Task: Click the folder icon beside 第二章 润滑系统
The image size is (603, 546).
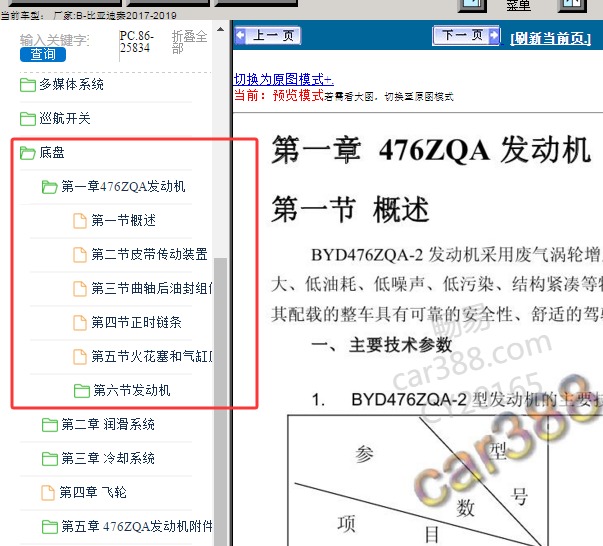Action: 50,425
